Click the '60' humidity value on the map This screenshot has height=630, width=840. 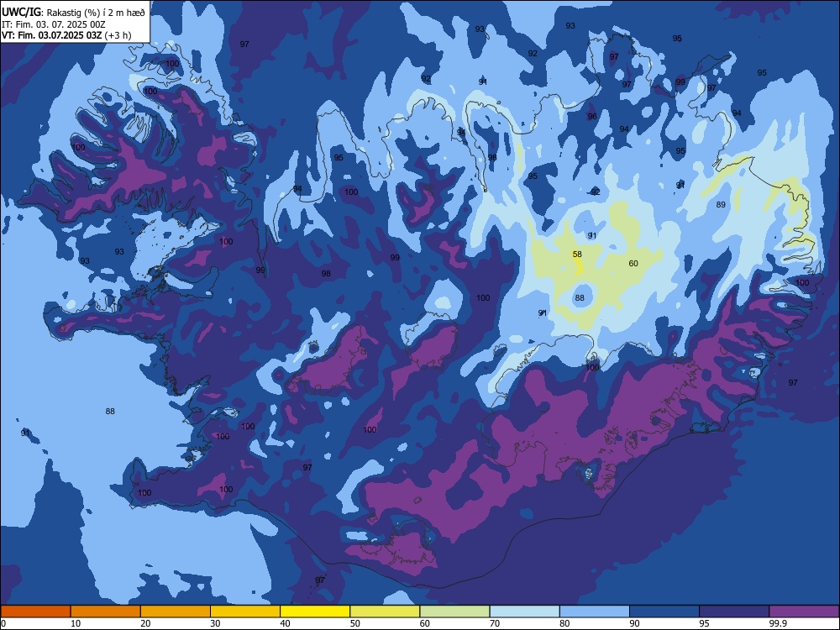pos(633,263)
